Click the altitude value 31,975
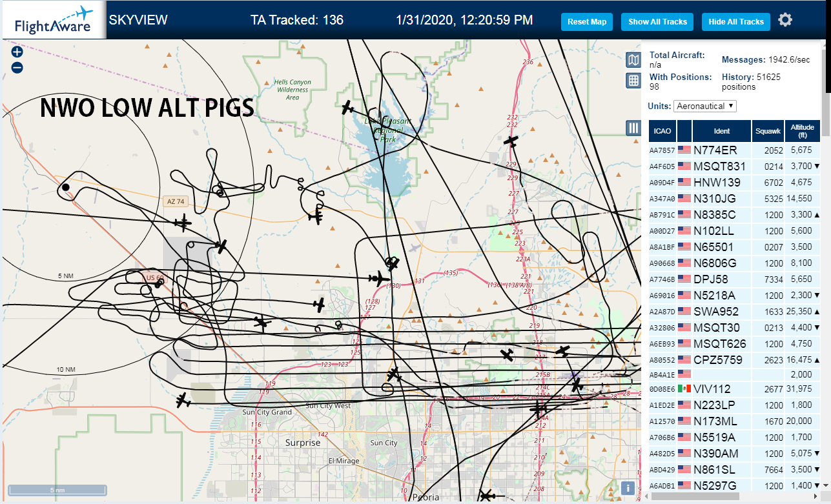The height and width of the screenshot is (504, 831). tap(800, 389)
